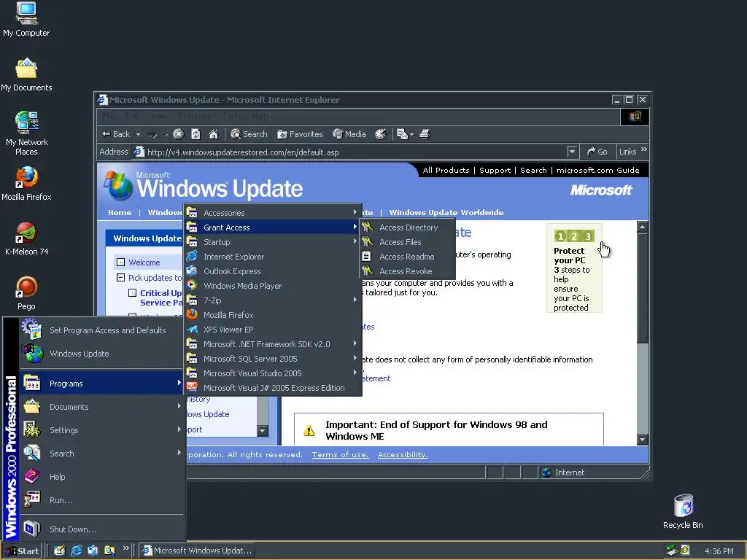
Task: Click the Print icon in IE toolbar
Action: pyautogui.click(x=425, y=134)
